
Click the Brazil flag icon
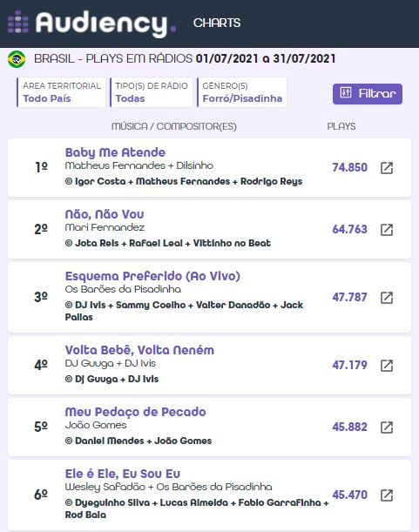pos(17,59)
